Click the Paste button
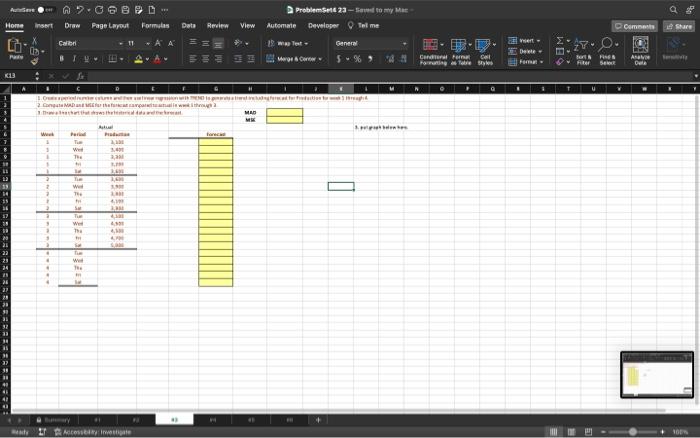Viewport: 700px width, 438px height. click(16, 49)
